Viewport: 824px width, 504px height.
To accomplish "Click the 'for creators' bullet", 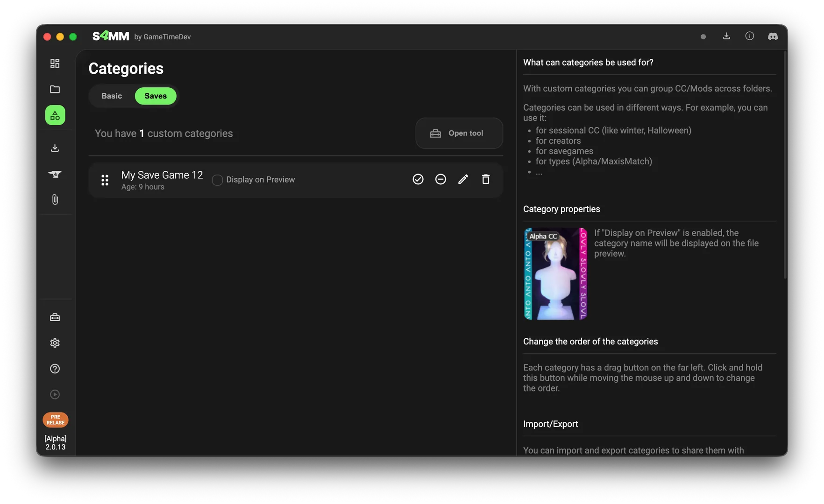I will (558, 141).
